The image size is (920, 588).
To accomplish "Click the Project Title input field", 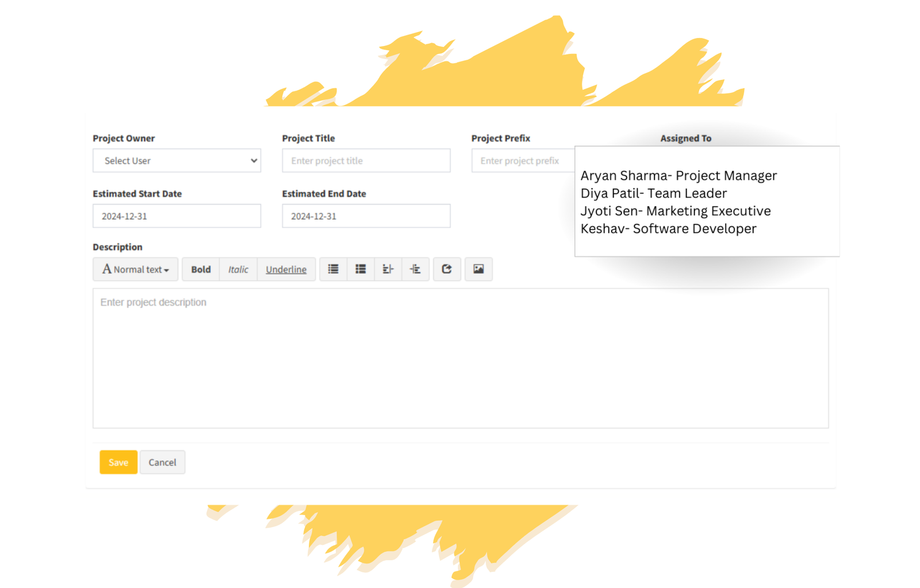I will coord(366,161).
